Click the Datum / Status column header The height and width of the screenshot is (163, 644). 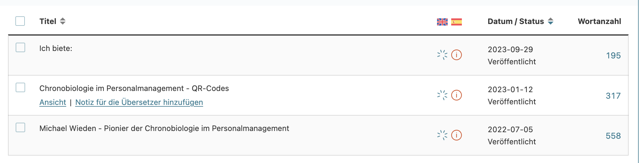(x=516, y=21)
